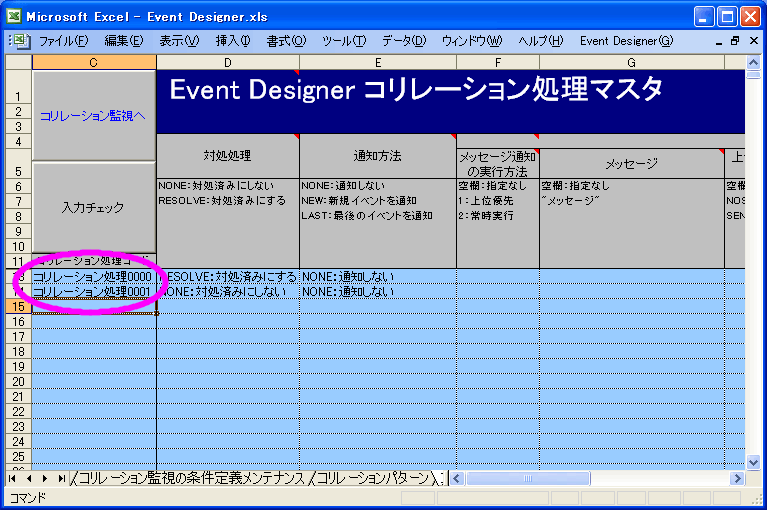Click horizontal scrollbar right arrow
767x510 pixels.
(737, 478)
